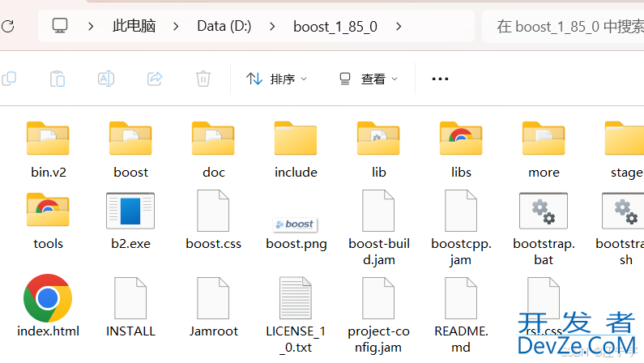Viewport: 644px width, 363px height.
Task: Click the share toolbar icon
Action: [x=155, y=79]
